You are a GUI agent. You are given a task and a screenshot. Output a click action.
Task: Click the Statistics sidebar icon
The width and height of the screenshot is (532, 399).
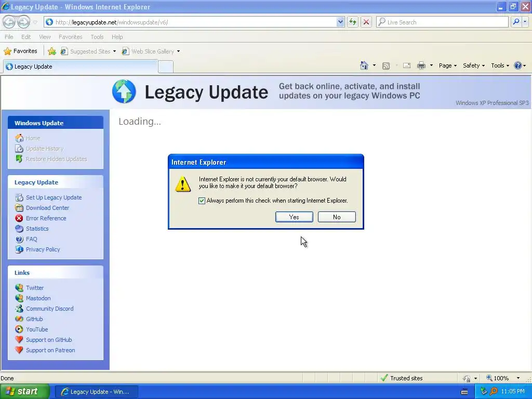pos(19,229)
